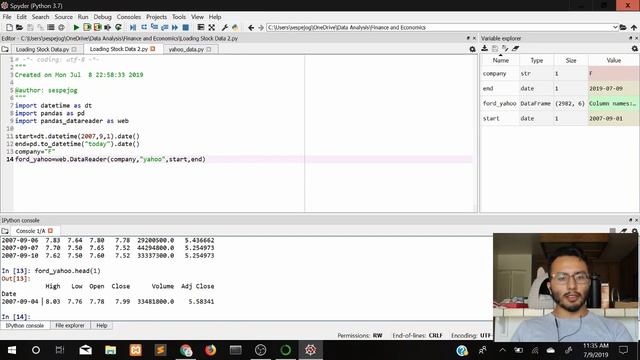Toggle fullscreen mode icon

[211, 27]
